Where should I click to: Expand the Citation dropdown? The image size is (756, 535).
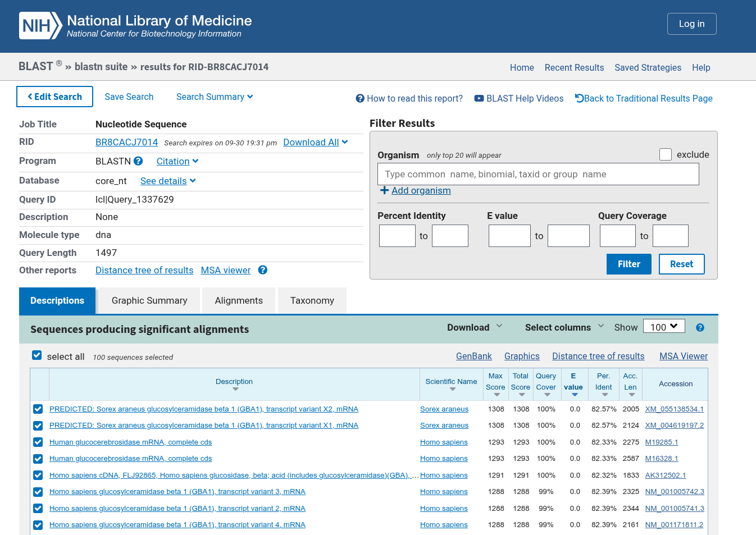(x=177, y=161)
